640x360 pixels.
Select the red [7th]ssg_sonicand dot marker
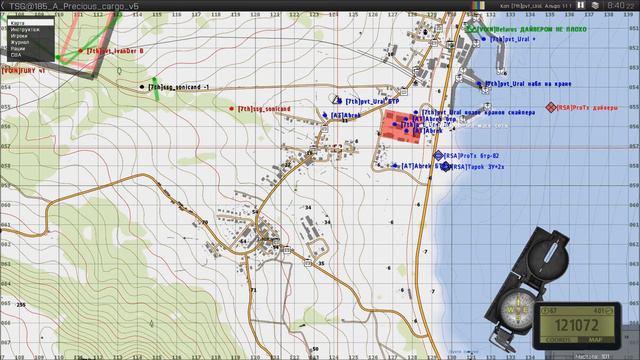coord(231,109)
